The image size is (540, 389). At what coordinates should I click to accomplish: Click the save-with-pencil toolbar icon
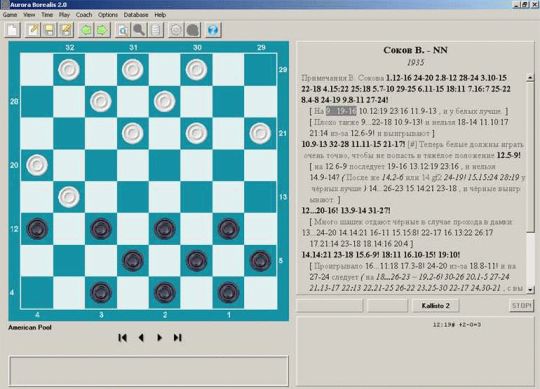(66, 30)
